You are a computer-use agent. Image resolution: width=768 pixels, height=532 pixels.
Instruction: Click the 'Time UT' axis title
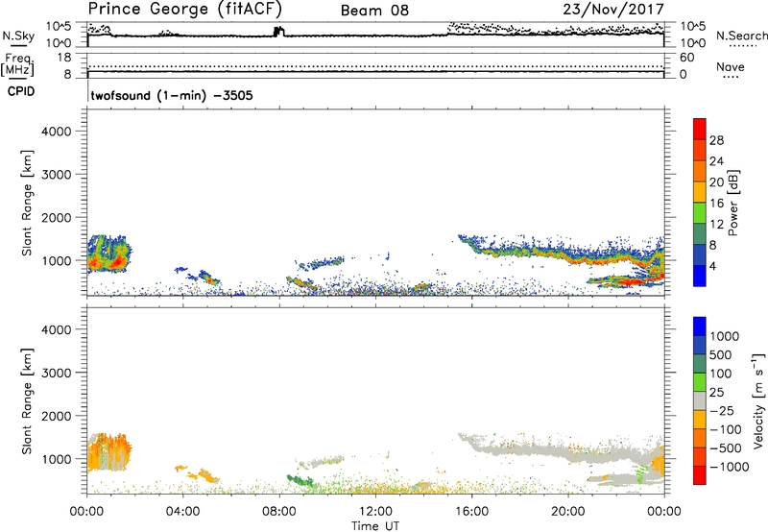[x=375, y=526]
